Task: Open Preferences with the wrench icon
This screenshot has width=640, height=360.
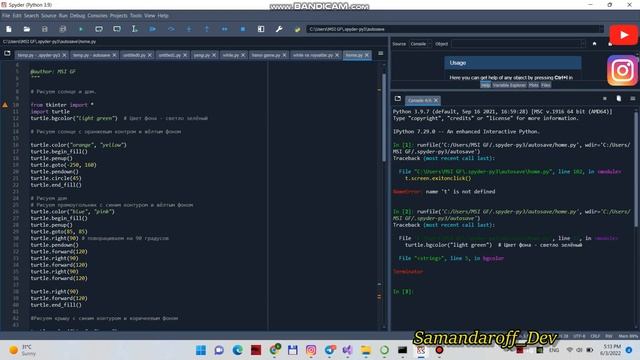Action: pyautogui.click(x=279, y=29)
